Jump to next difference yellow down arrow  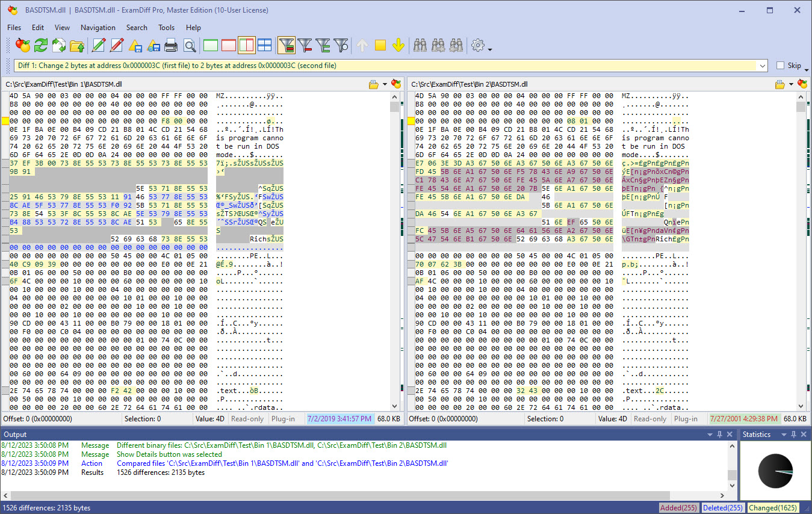(398, 45)
